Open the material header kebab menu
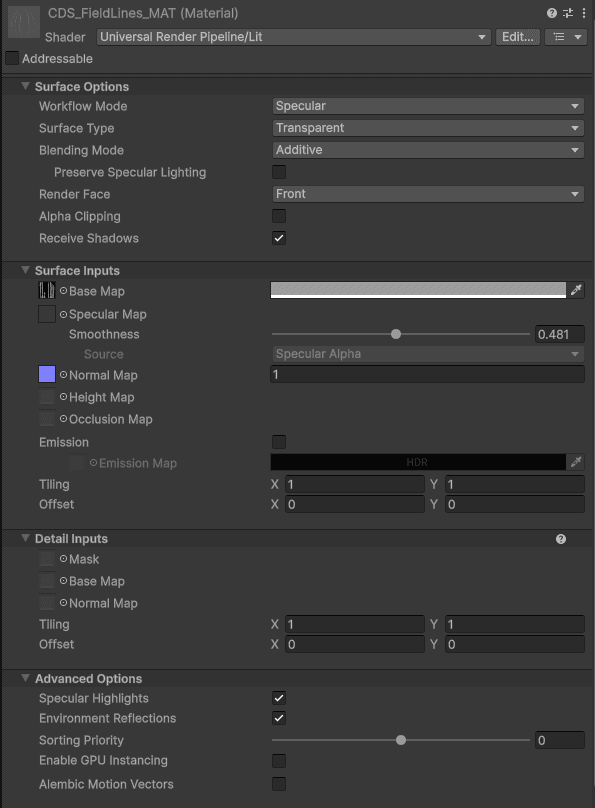The image size is (595, 808). [584, 13]
